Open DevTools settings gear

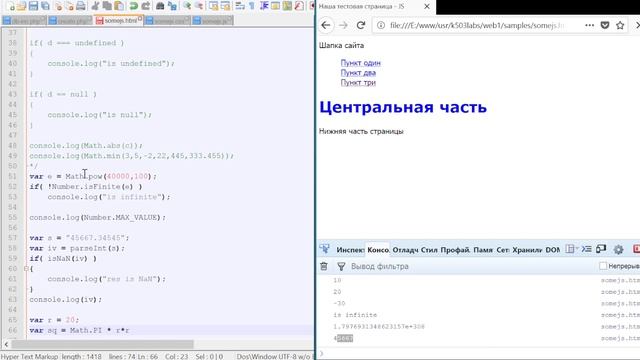[x=618, y=249]
